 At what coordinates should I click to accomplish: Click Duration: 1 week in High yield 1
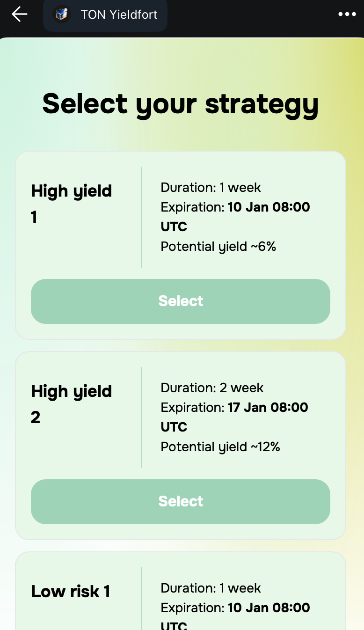(x=211, y=187)
